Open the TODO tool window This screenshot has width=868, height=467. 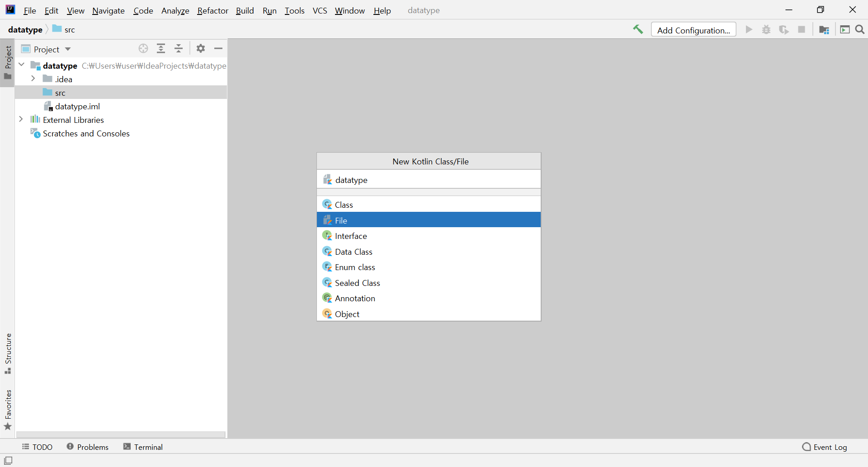click(x=37, y=447)
